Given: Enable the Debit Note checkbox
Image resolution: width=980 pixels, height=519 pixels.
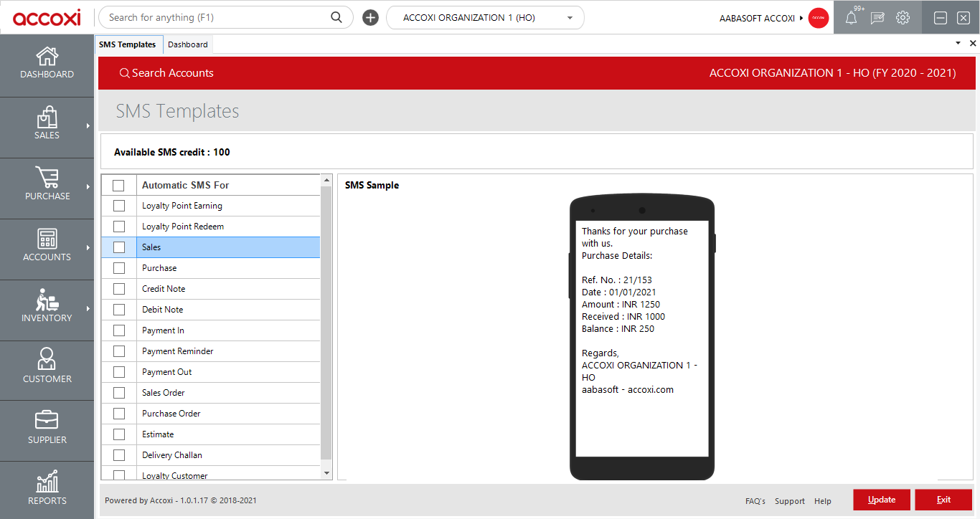Looking at the screenshot, I should tap(118, 310).
